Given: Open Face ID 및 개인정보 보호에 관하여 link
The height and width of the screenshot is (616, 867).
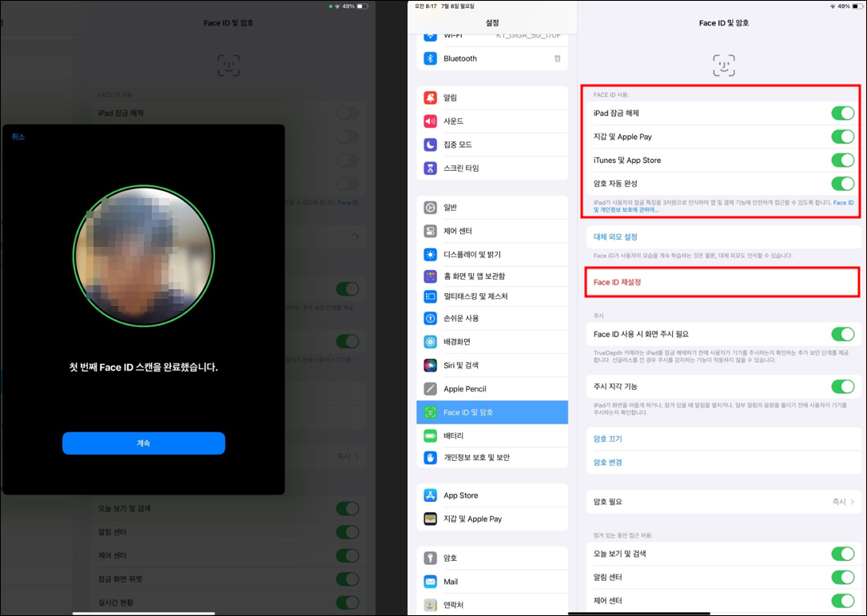Looking at the screenshot, I should point(723,206).
